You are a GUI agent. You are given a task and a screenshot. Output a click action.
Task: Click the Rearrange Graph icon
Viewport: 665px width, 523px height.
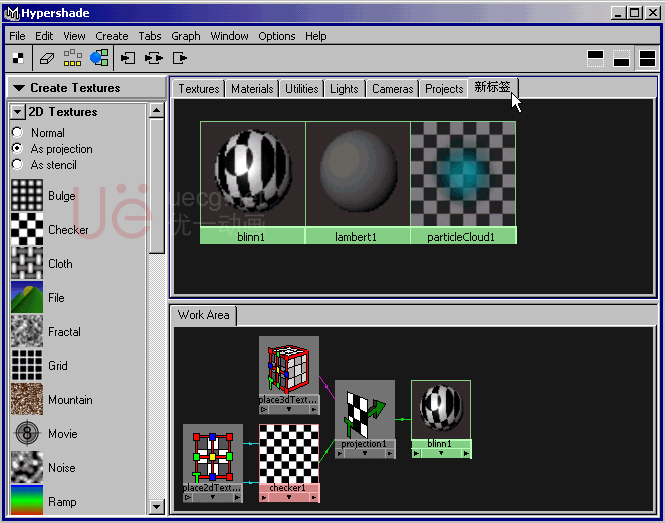click(73, 58)
